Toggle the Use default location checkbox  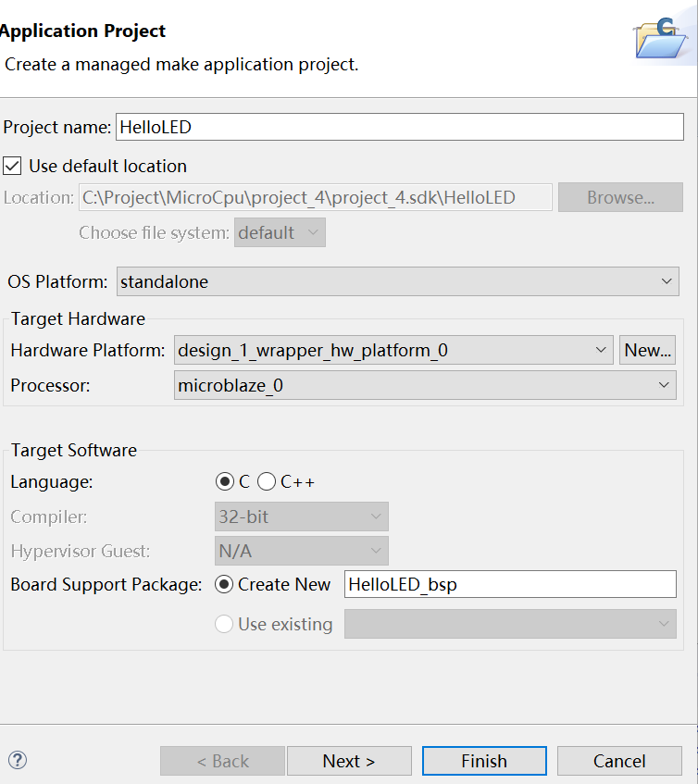(13, 167)
